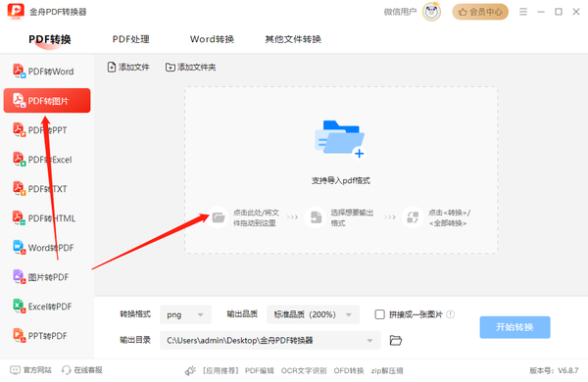The width and height of the screenshot is (588, 382).
Task: Switch to the Word转换 tab
Action: [212, 39]
